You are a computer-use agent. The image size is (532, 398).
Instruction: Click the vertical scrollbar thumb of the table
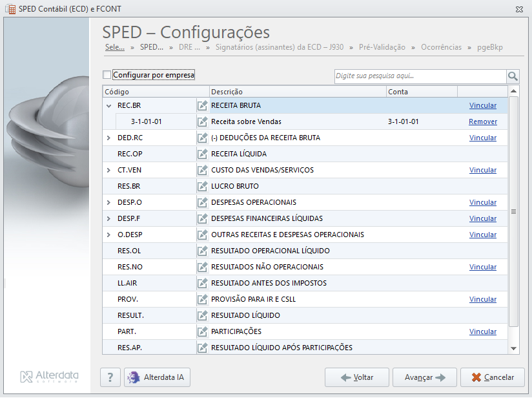[x=514, y=211]
